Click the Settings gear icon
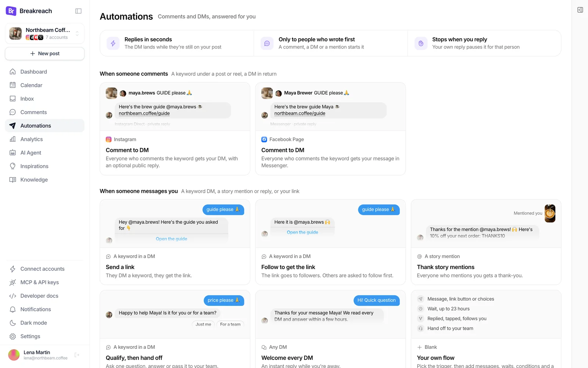The image size is (588, 368). point(12,336)
